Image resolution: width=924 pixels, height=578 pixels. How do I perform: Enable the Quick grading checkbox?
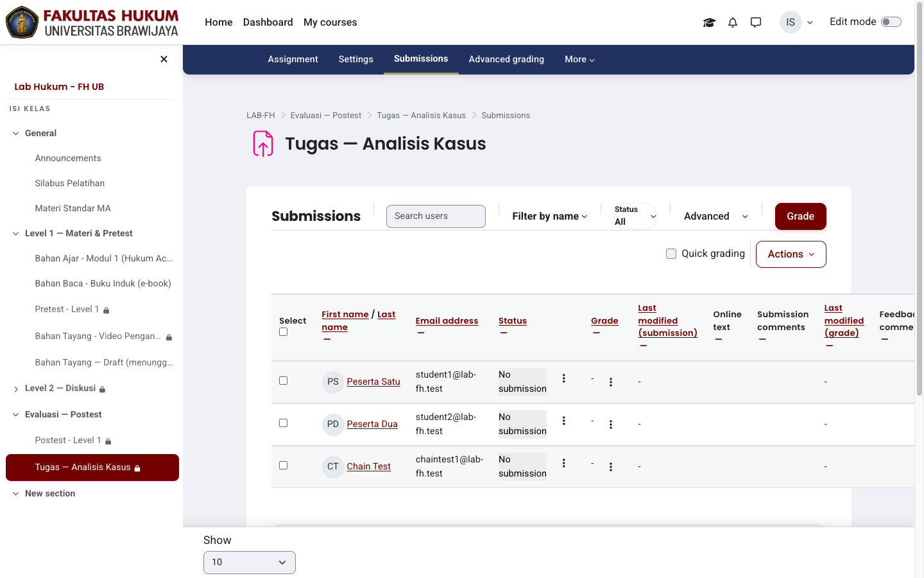coord(671,254)
